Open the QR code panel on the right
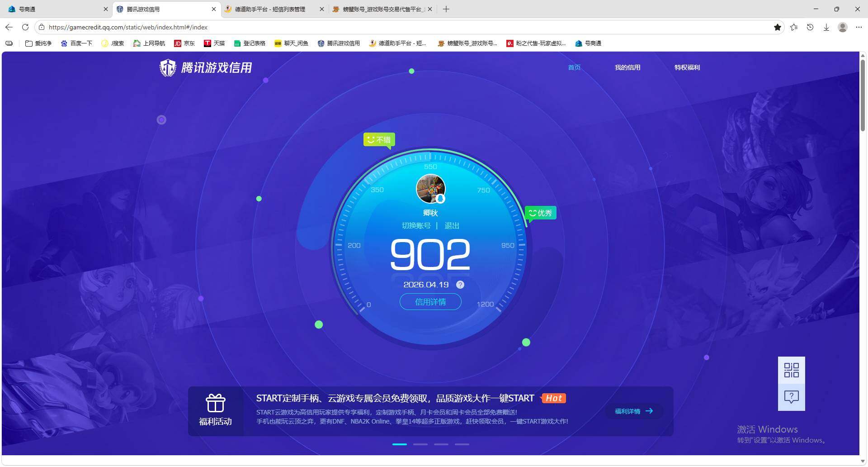868x467 pixels. (791, 370)
